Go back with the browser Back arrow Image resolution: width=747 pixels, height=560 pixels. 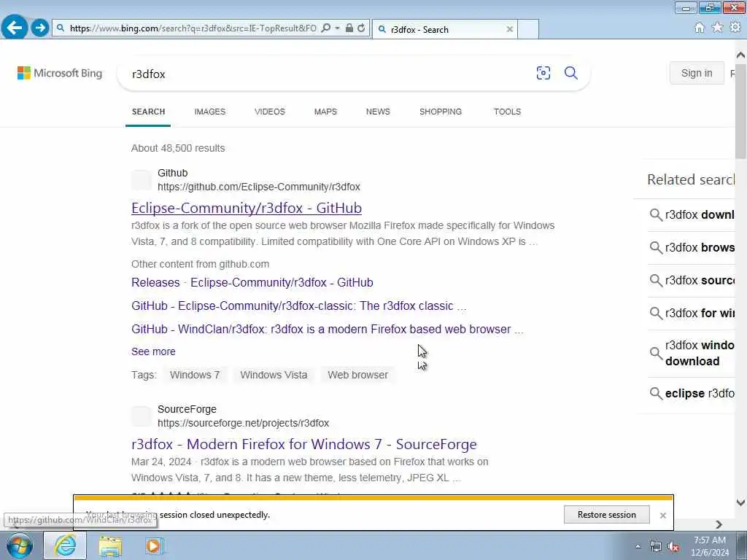coord(15,27)
